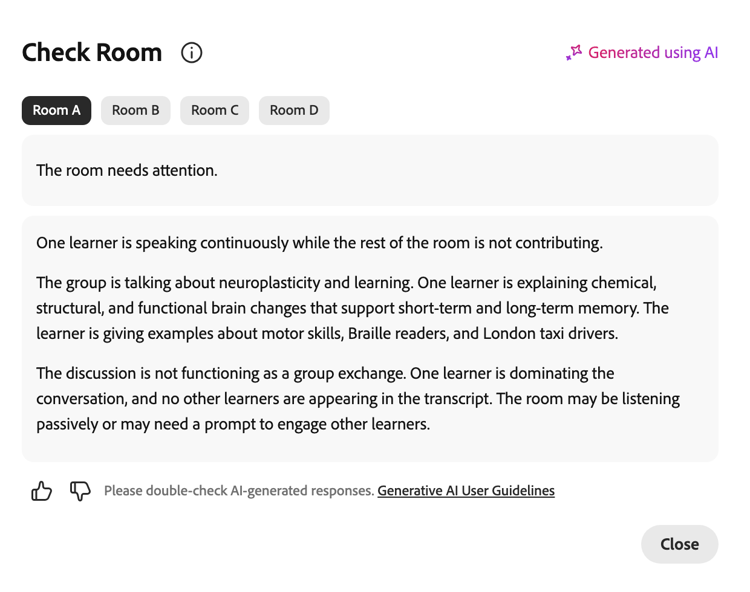The height and width of the screenshot is (592, 750).
Task: Click the sparkle AI stars icon
Action: coord(574,53)
